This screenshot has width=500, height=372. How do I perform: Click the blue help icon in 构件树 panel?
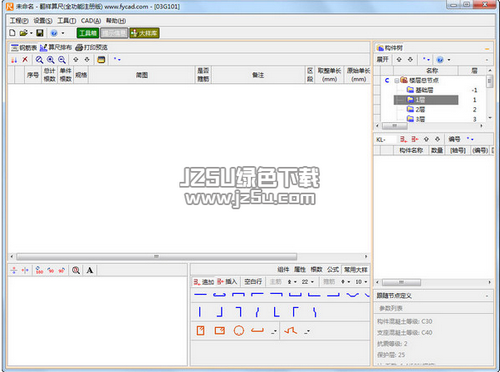tap(440, 60)
